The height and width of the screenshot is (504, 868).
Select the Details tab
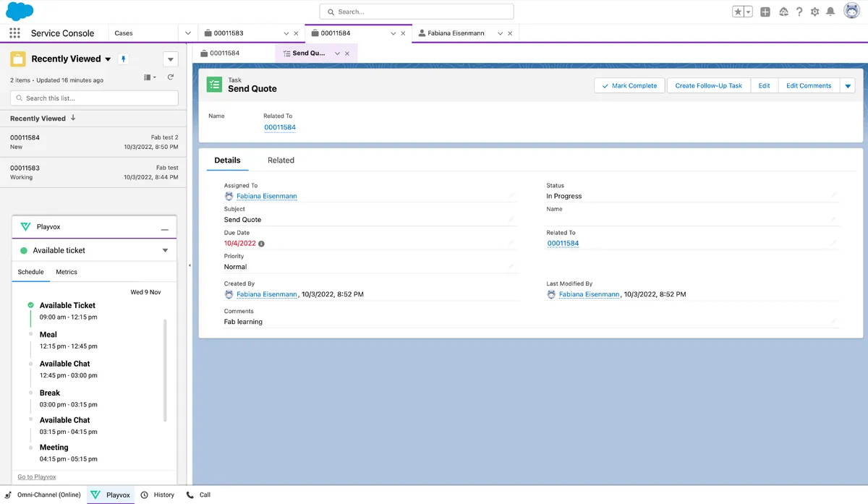coord(227,161)
